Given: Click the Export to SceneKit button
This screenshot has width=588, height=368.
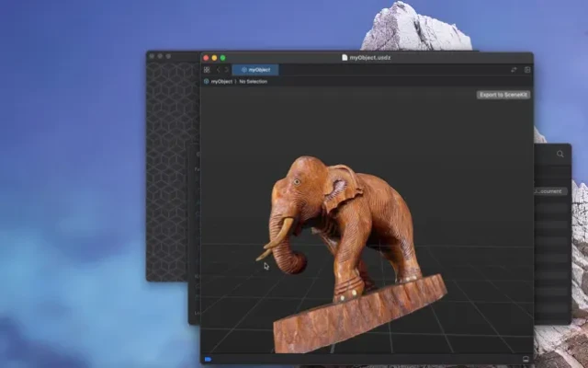Looking at the screenshot, I should tap(503, 95).
